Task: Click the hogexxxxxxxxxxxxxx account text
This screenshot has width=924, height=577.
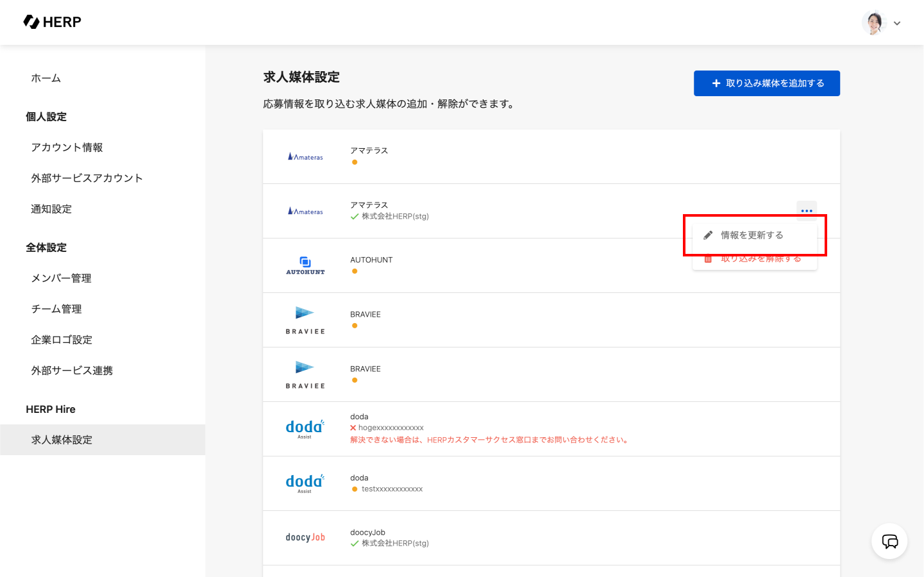Action: [x=391, y=428]
